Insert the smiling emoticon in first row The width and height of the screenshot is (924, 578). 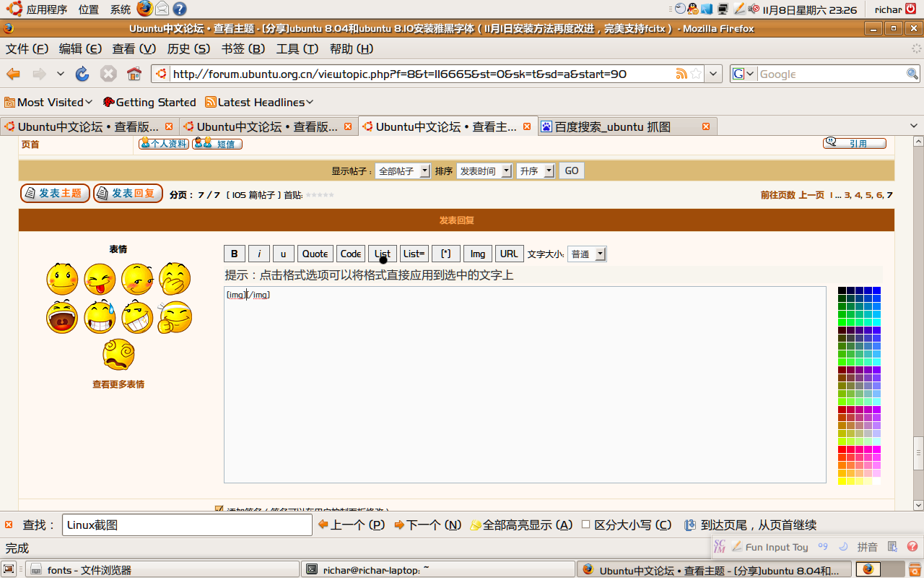(62, 279)
